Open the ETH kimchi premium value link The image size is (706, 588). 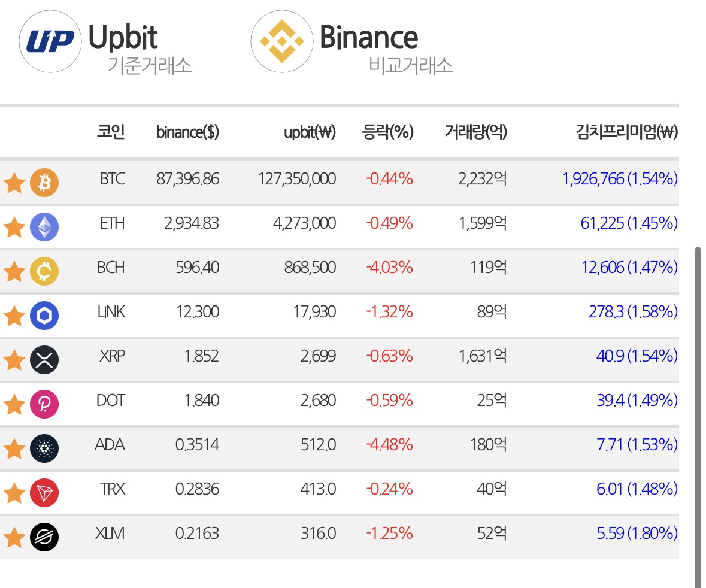(x=629, y=223)
